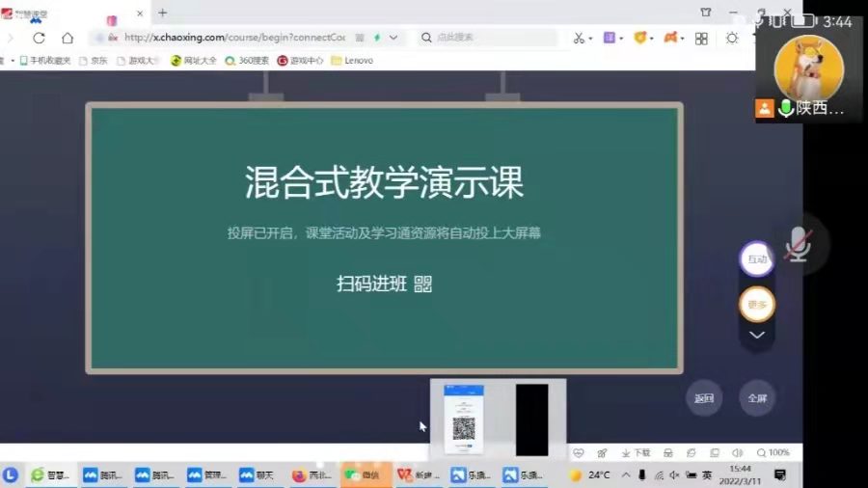
Task: Click the 返回 back button
Action: coord(704,398)
